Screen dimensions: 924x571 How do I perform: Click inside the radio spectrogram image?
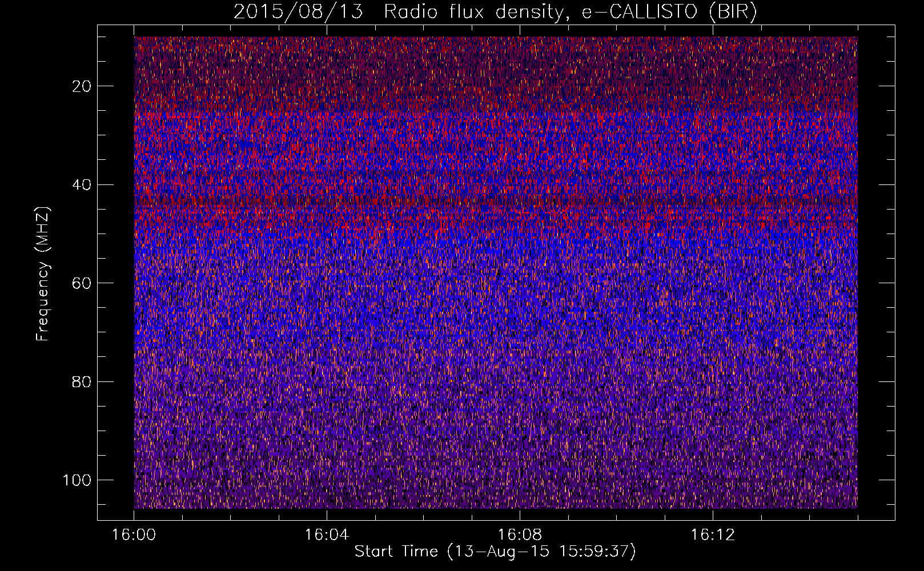[x=496, y=272]
